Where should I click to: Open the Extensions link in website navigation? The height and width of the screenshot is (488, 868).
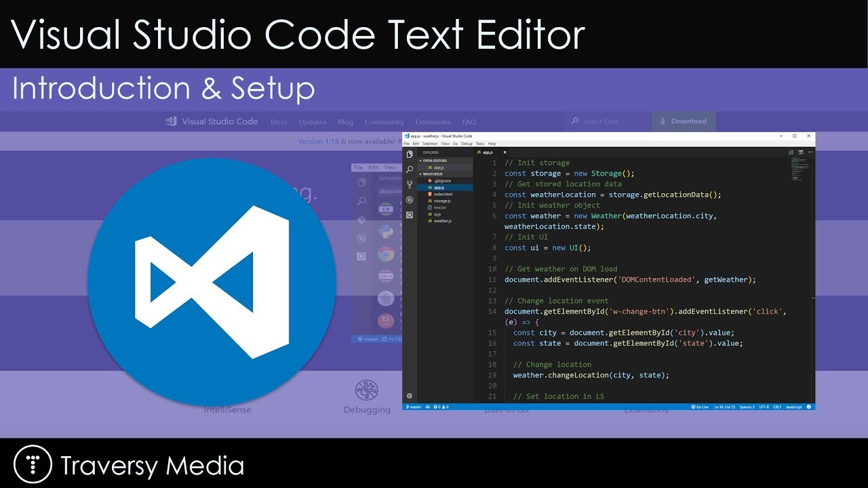pyautogui.click(x=433, y=122)
